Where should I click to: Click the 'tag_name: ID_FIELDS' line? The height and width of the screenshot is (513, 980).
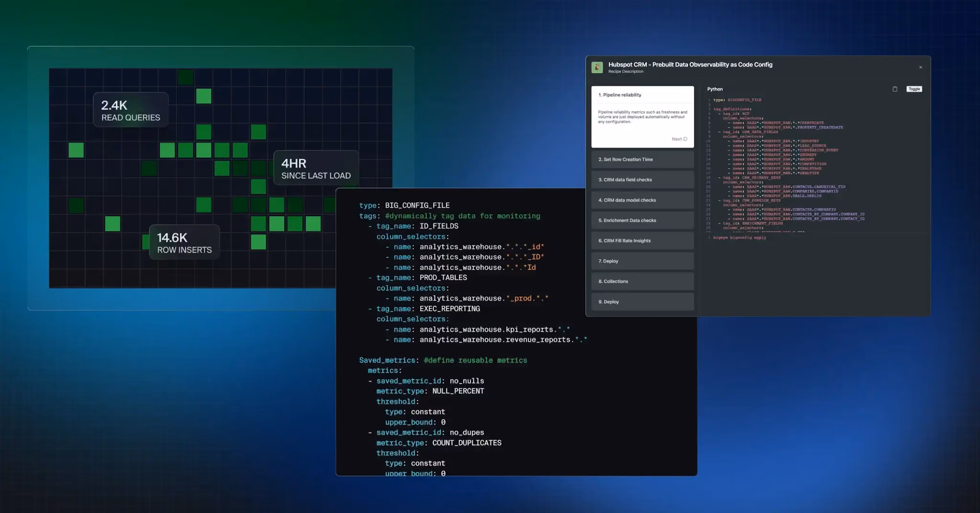tap(413, 226)
